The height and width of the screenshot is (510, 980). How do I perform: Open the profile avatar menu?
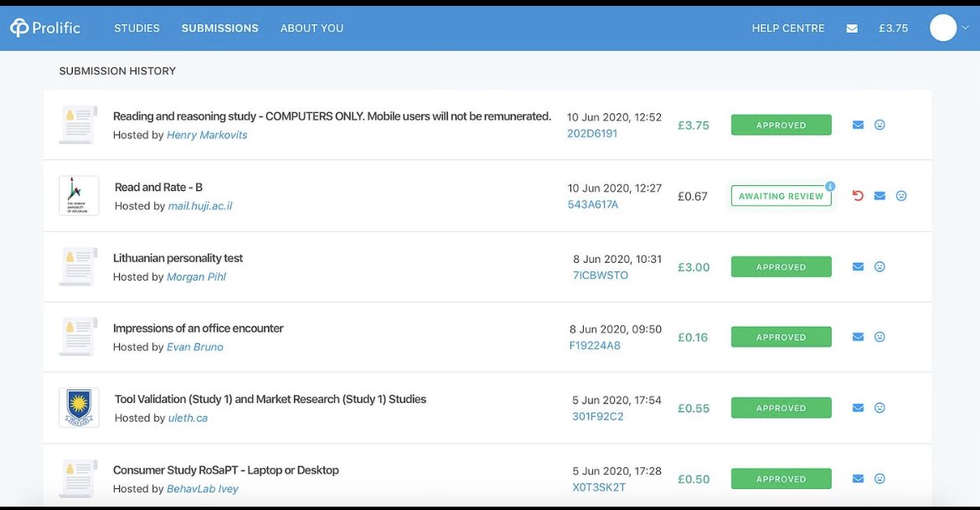pyautogui.click(x=943, y=28)
